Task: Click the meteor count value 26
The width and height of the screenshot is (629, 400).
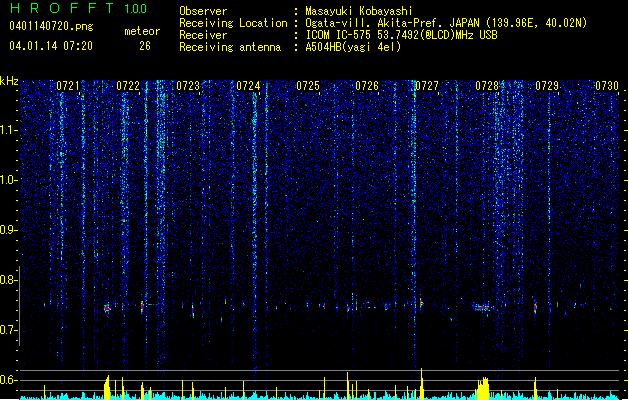Action: point(145,46)
